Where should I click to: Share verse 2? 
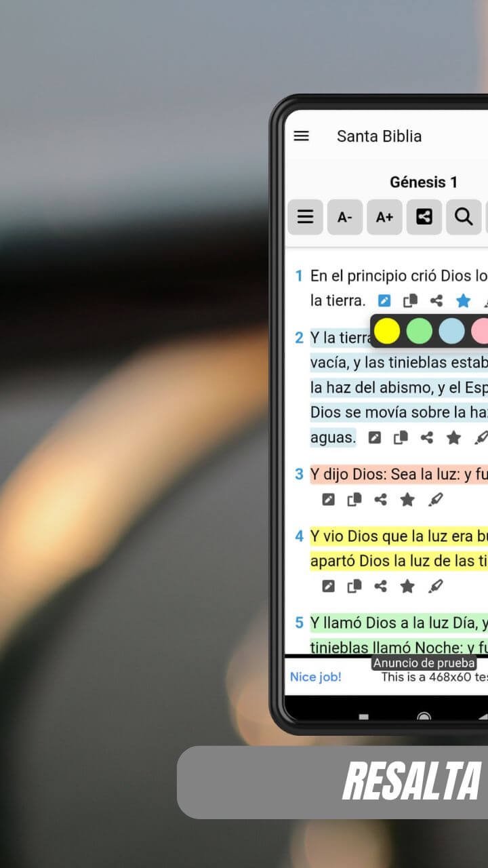tap(427, 438)
